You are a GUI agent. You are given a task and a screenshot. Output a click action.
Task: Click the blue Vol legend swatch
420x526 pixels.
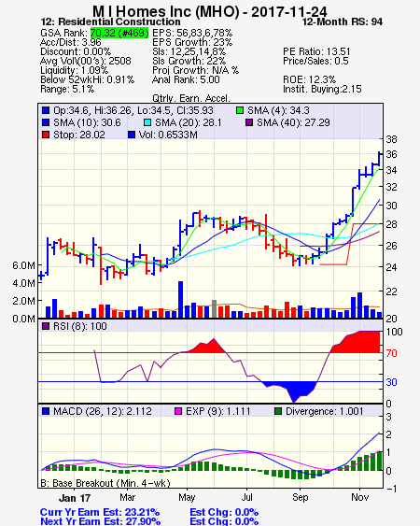point(132,135)
